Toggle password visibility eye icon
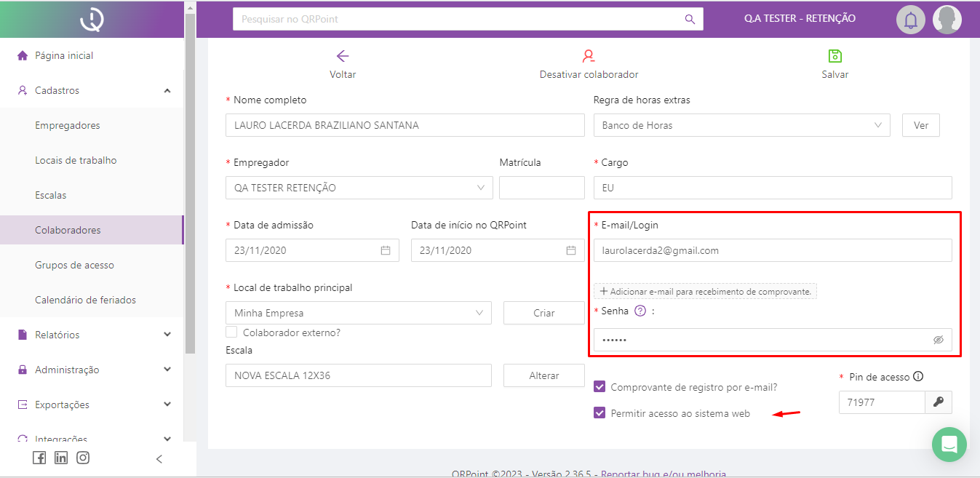The width and height of the screenshot is (980, 478). click(x=938, y=340)
